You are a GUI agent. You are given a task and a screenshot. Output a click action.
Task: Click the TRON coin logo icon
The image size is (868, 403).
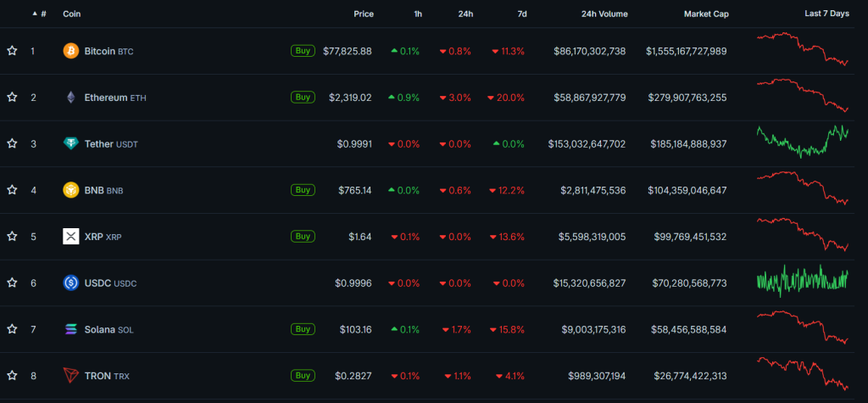click(71, 375)
